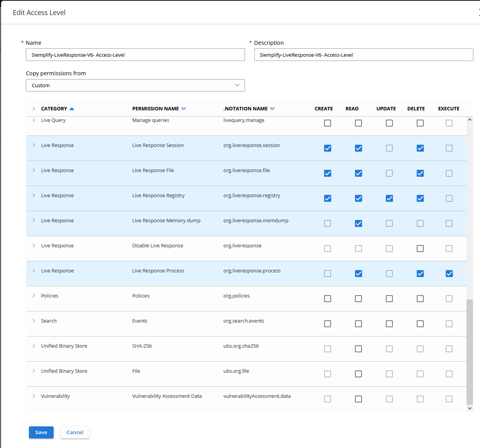Click the Cancel button
The width and height of the screenshot is (480, 448).
pos(75,432)
